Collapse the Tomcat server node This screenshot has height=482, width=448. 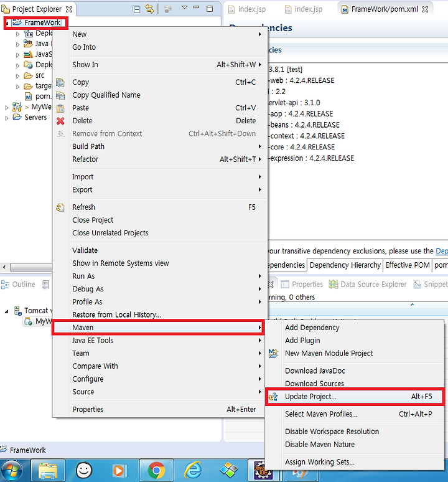pyautogui.click(x=6, y=311)
